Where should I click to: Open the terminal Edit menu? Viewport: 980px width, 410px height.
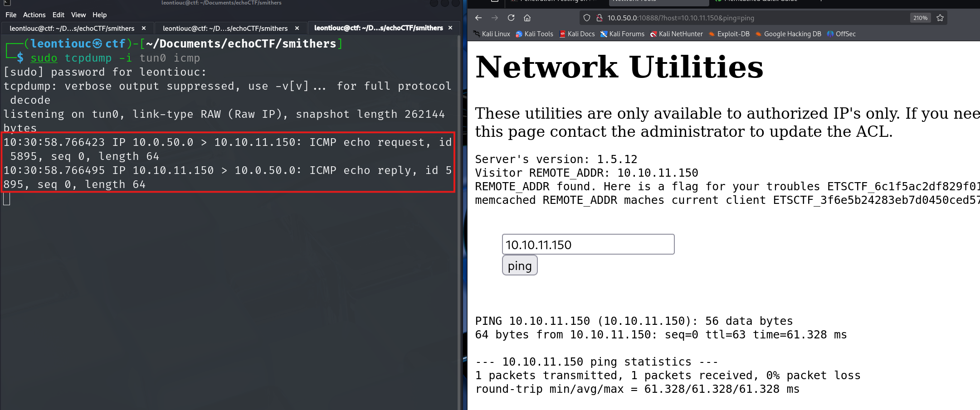(x=59, y=15)
